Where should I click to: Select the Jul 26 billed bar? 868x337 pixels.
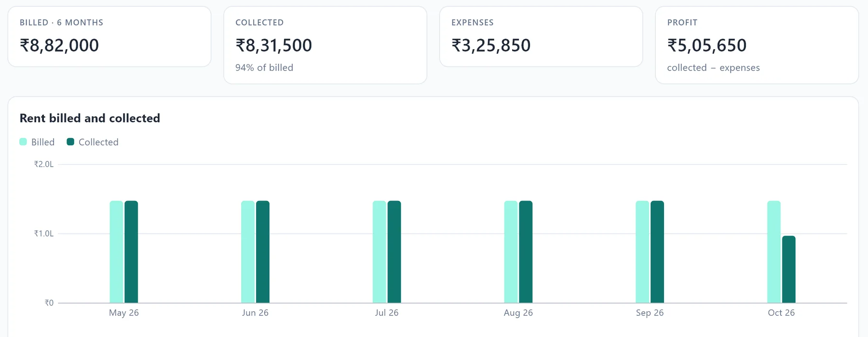tap(380, 252)
